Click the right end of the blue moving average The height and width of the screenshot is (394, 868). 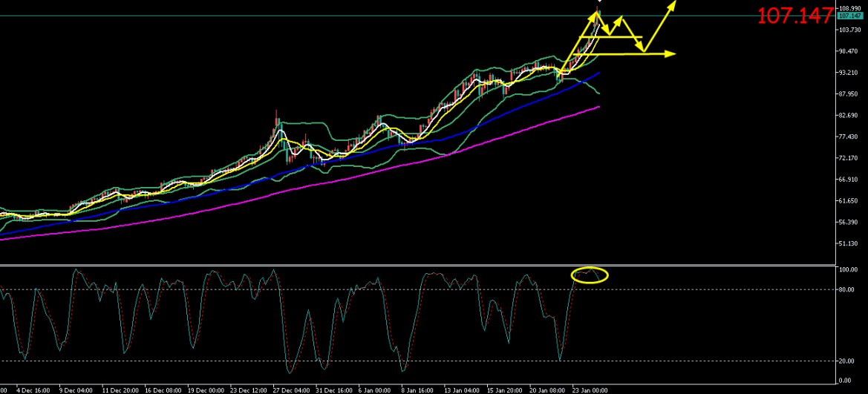pyautogui.click(x=598, y=73)
